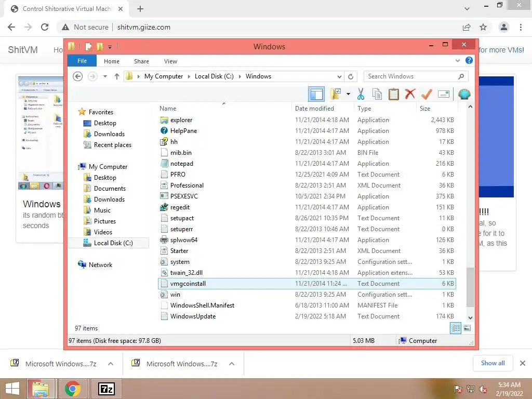Open Chrome from the taskbar
Viewport: 532px width, 399px height.
click(x=72, y=389)
